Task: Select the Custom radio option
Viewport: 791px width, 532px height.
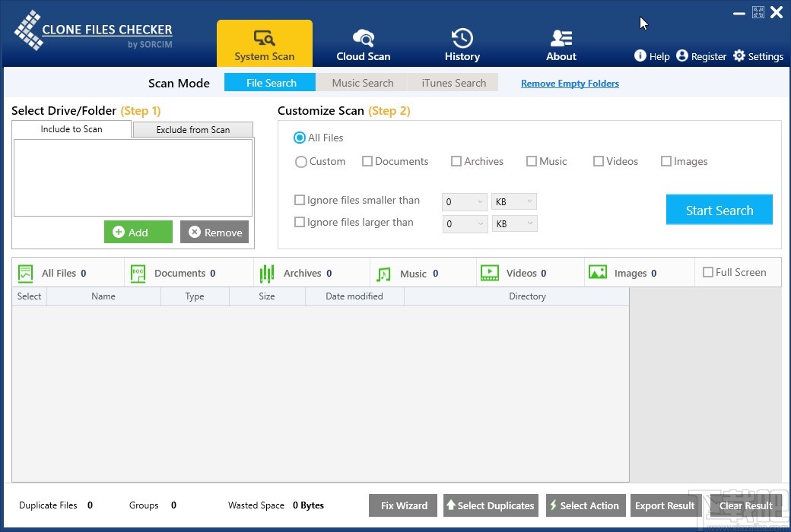Action: coord(301,162)
